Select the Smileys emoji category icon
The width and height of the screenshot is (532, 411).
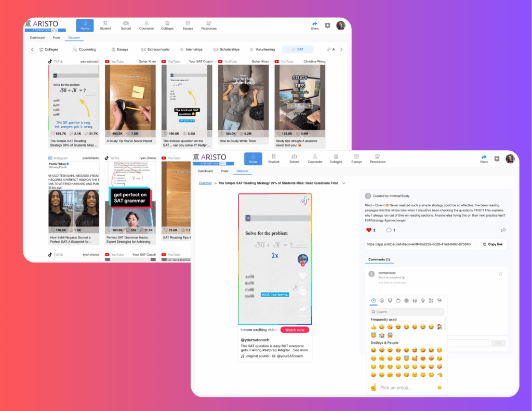click(382, 301)
